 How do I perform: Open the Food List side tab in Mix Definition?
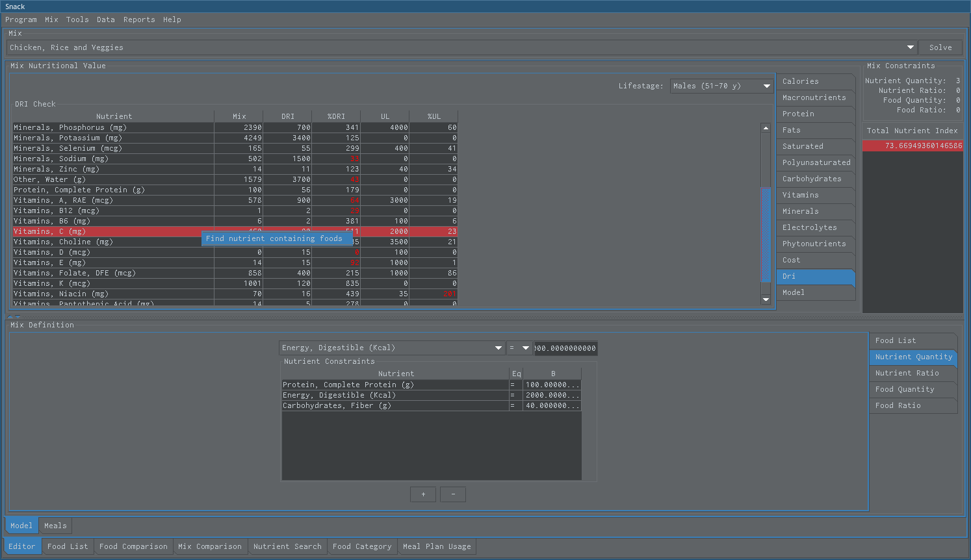pos(913,340)
